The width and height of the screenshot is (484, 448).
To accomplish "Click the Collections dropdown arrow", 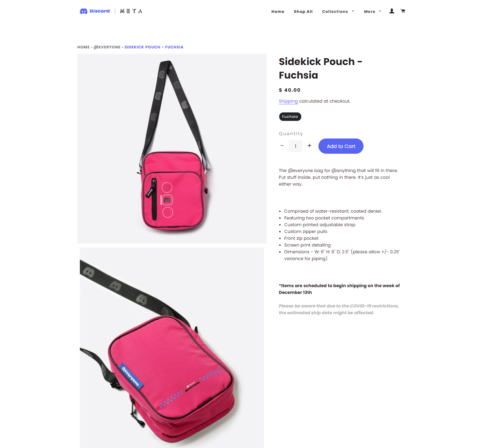I will tap(353, 11).
